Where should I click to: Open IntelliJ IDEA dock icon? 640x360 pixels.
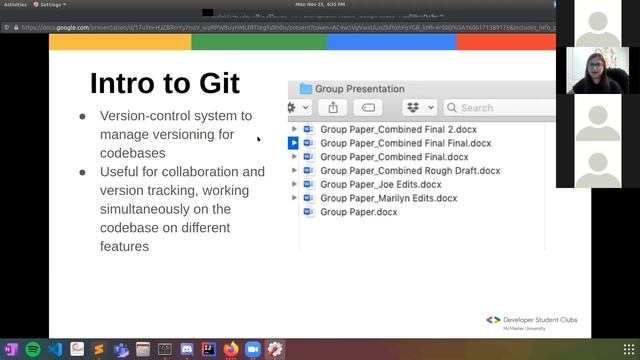209,349
